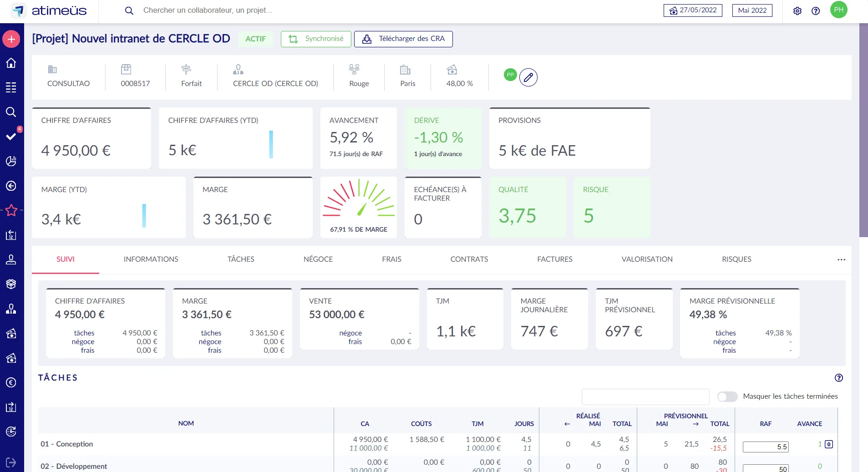Open the euro coin sidebar icon
868x472 pixels.
pos(11,382)
